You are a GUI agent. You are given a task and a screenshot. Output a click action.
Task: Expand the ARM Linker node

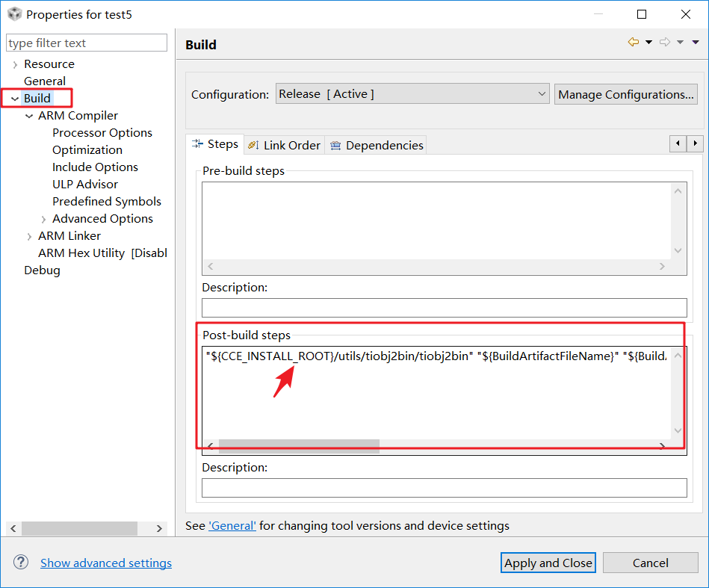(x=29, y=236)
